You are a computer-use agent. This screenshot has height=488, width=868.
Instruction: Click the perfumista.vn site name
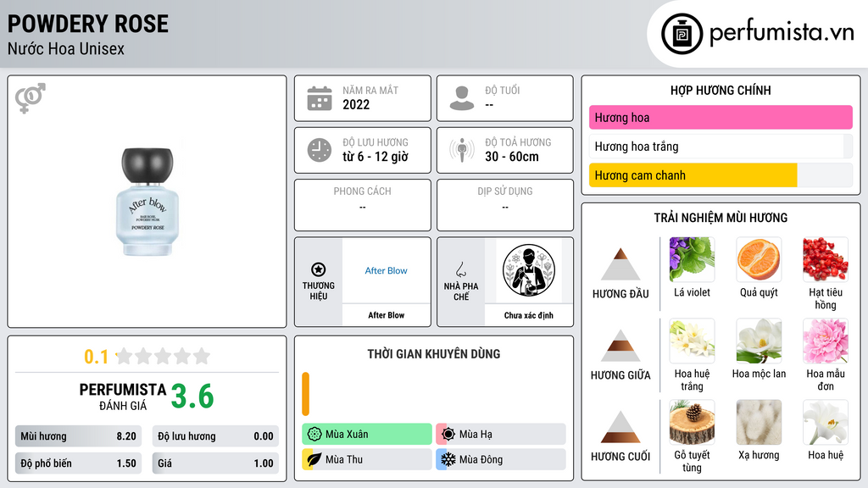coord(782,32)
